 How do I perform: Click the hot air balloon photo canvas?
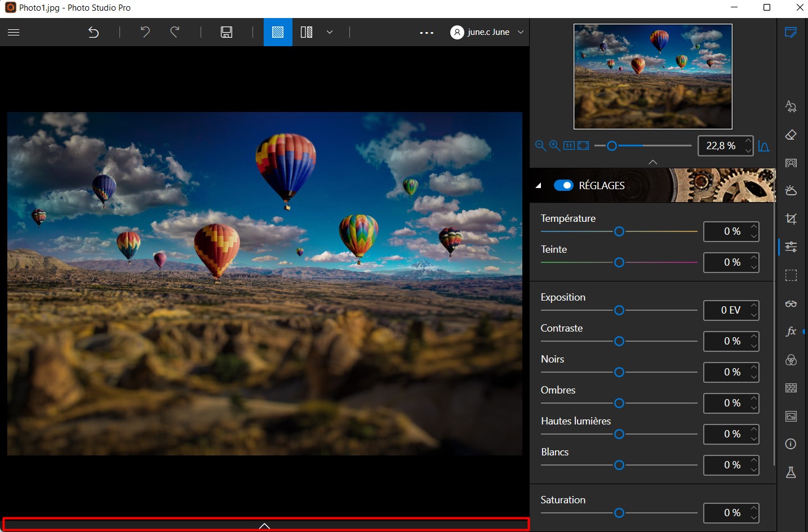click(265, 284)
